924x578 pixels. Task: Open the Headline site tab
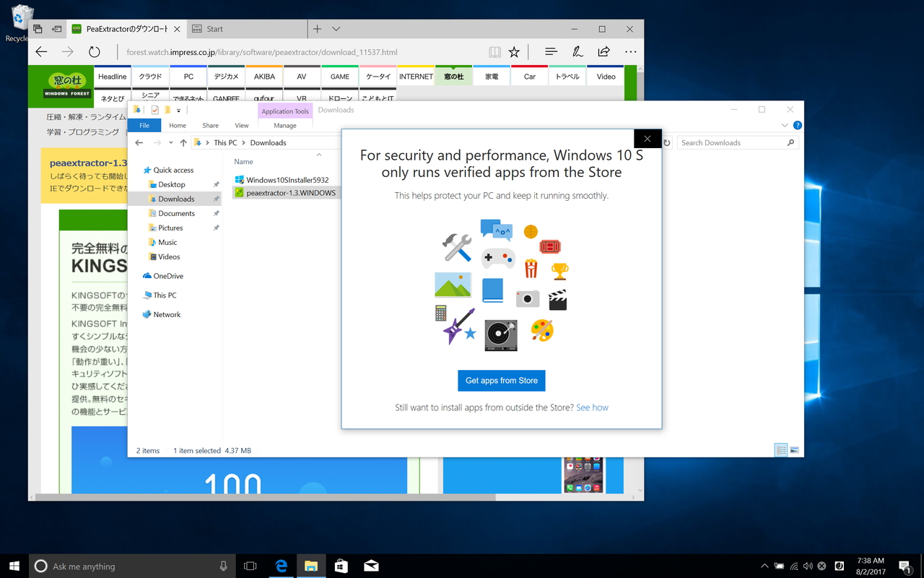113,76
